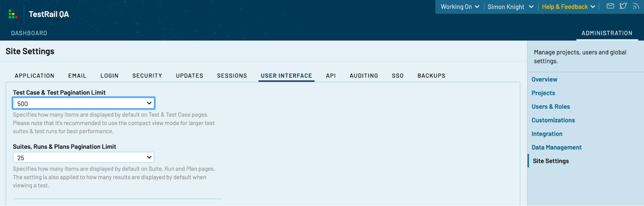The width and height of the screenshot is (644, 206).
Task: Switch to the Backups tab
Action: point(431,76)
